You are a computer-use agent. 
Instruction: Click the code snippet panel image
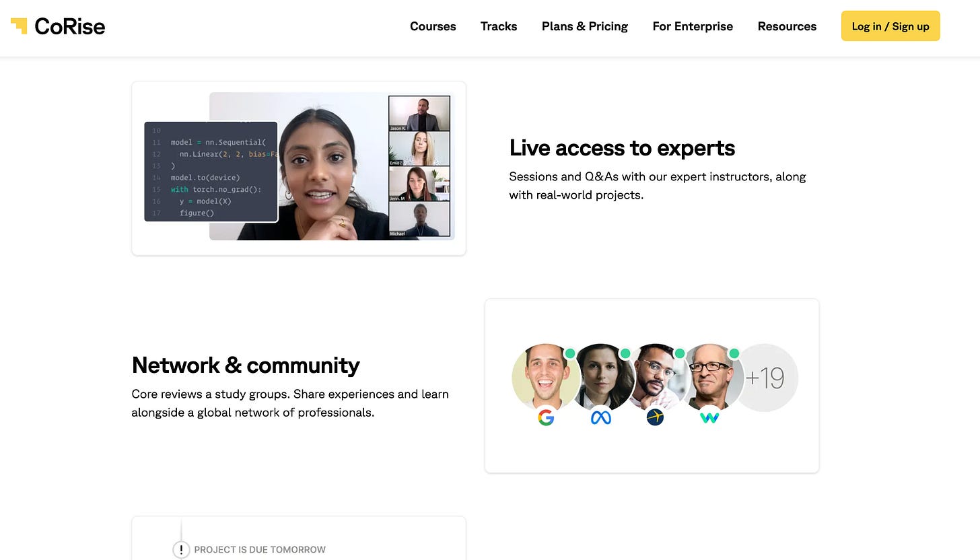click(211, 172)
